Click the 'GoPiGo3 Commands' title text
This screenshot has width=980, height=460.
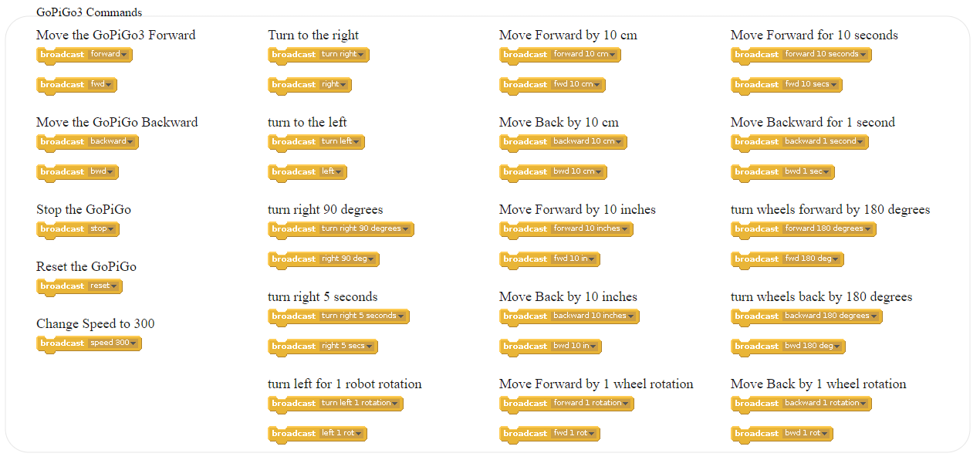89,12
